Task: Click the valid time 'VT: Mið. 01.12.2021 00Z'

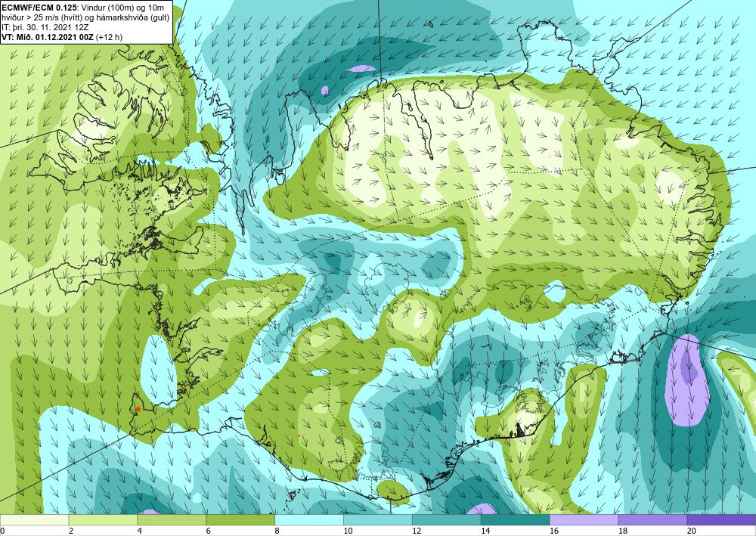Action: tap(48, 37)
